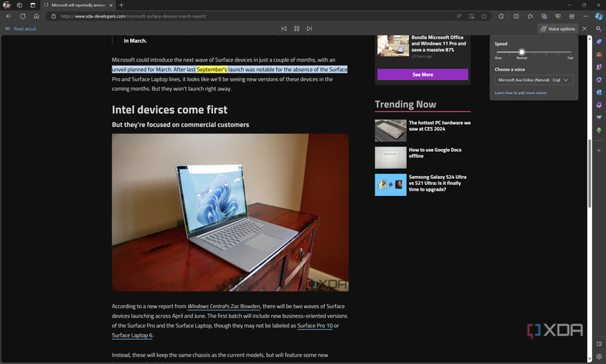This screenshot has height=364, width=606.
Task: Click the page vertical scrollbar thumb
Action: coord(589,174)
